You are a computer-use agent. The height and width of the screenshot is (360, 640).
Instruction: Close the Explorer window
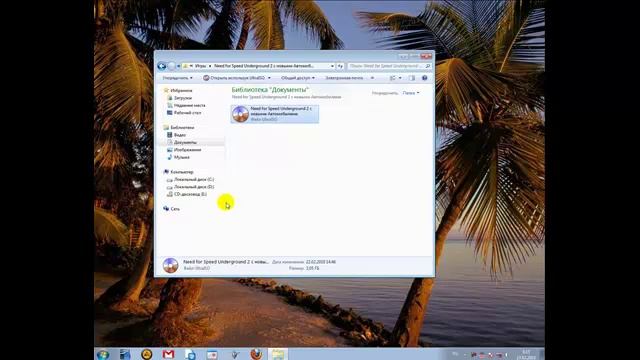click(426, 56)
